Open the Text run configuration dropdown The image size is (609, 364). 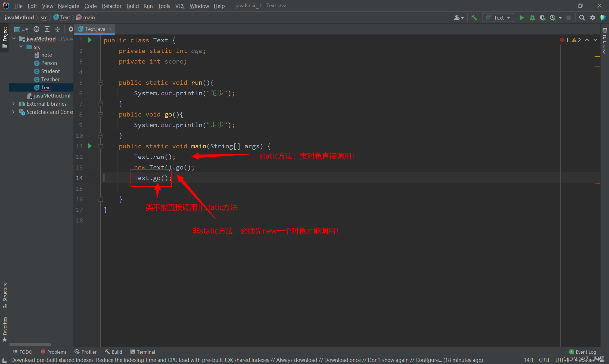pyautogui.click(x=498, y=18)
